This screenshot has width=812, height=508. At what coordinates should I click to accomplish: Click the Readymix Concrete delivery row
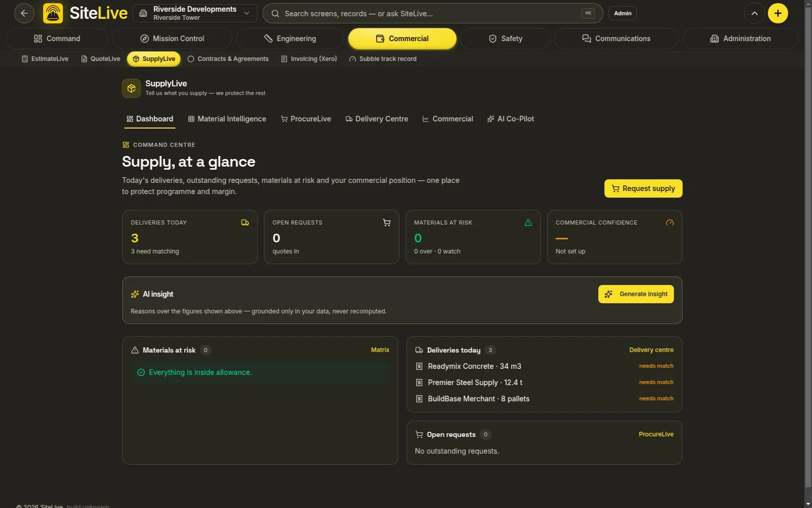[544, 366]
